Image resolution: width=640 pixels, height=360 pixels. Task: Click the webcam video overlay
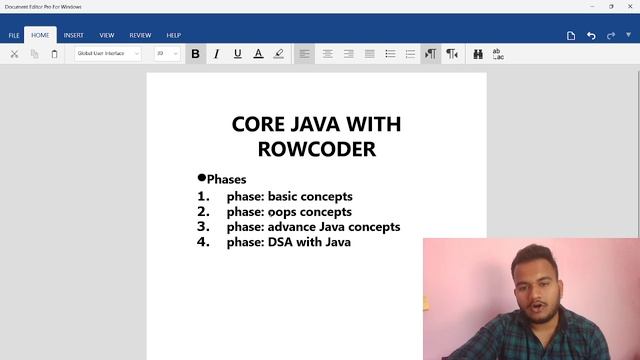point(531,299)
